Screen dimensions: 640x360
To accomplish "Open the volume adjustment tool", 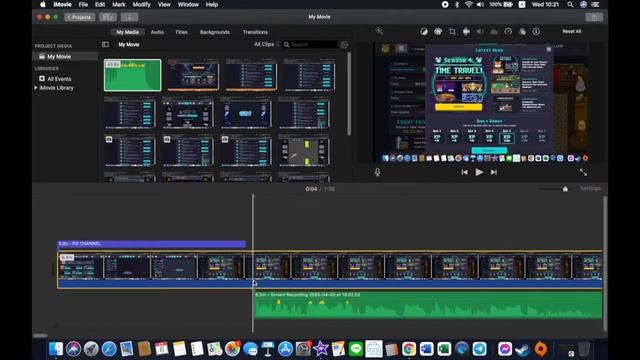I will 480,31.
